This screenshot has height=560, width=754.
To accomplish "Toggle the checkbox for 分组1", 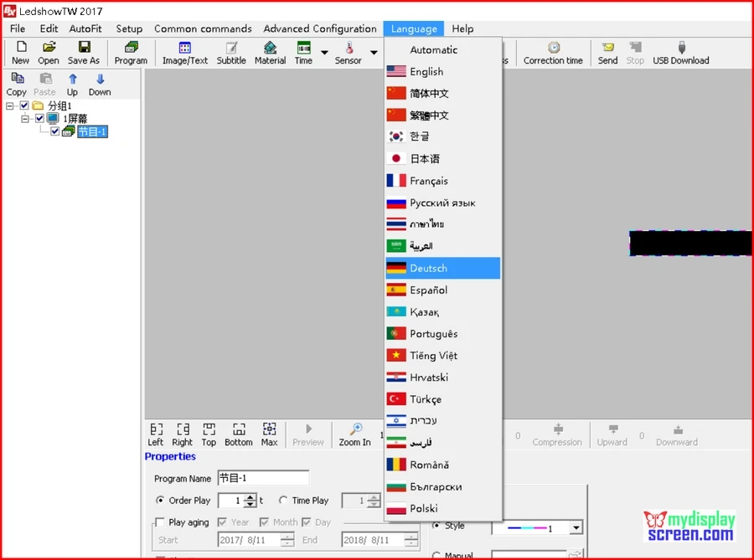I will pyautogui.click(x=24, y=105).
